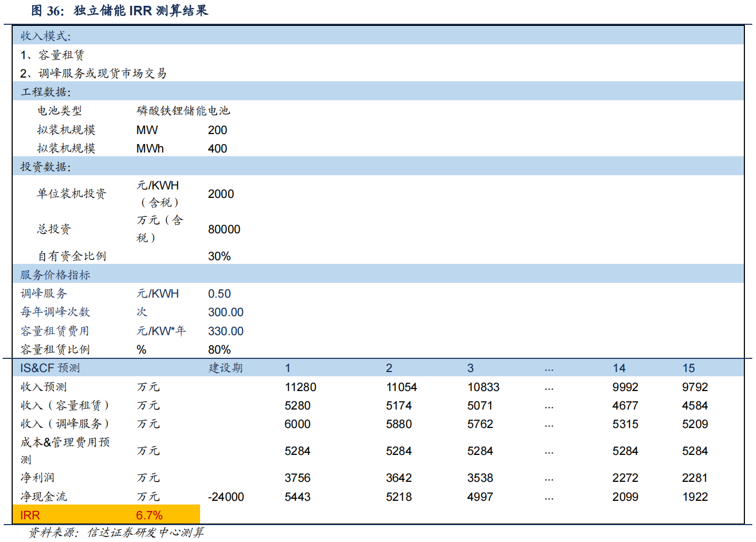Click net profit value 3642

click(399, 478)
